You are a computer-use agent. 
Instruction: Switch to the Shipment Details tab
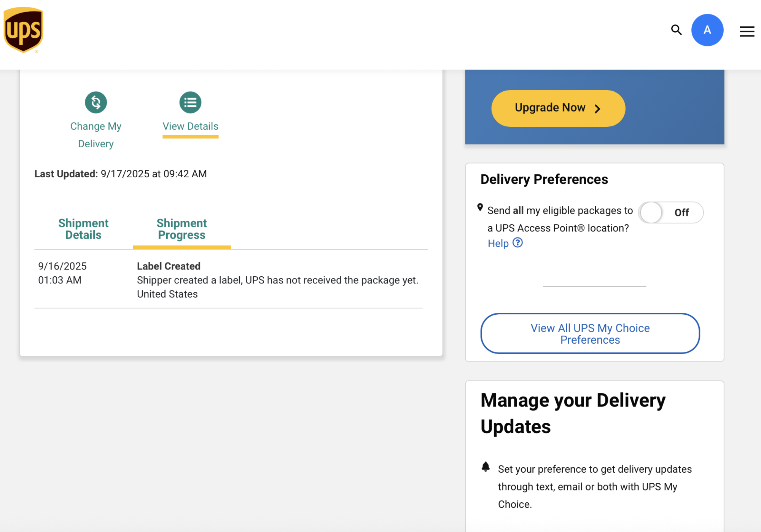83,229
